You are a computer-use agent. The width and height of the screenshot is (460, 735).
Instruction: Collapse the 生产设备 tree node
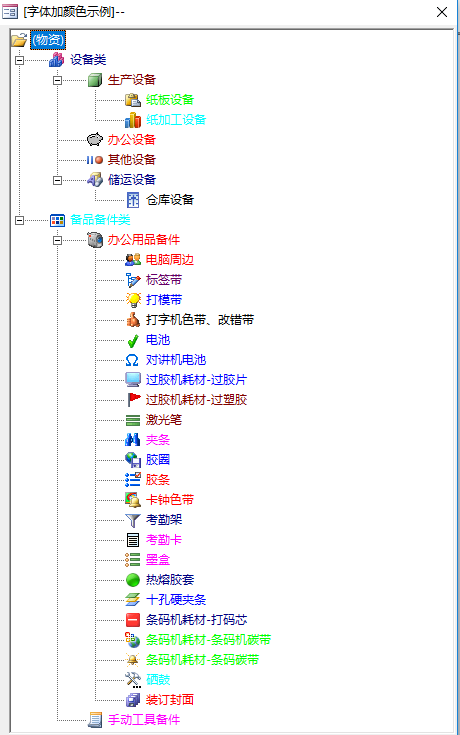pyautogui.click(x=57, y=80)
